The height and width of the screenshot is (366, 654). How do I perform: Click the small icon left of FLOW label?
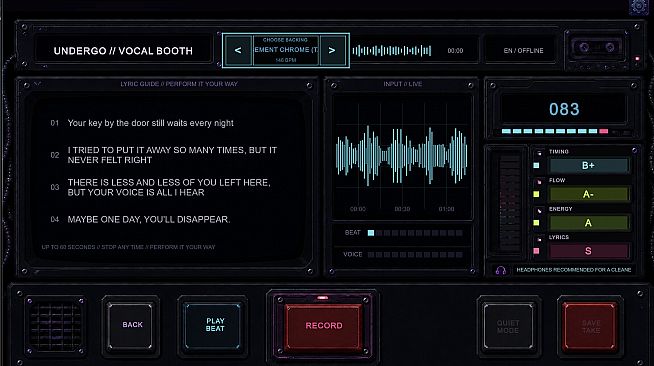[539, 181]
